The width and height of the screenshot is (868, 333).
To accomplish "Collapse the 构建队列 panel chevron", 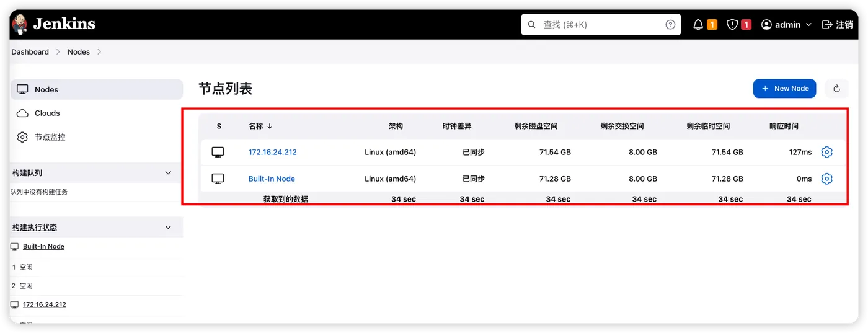I will point(168,173).
